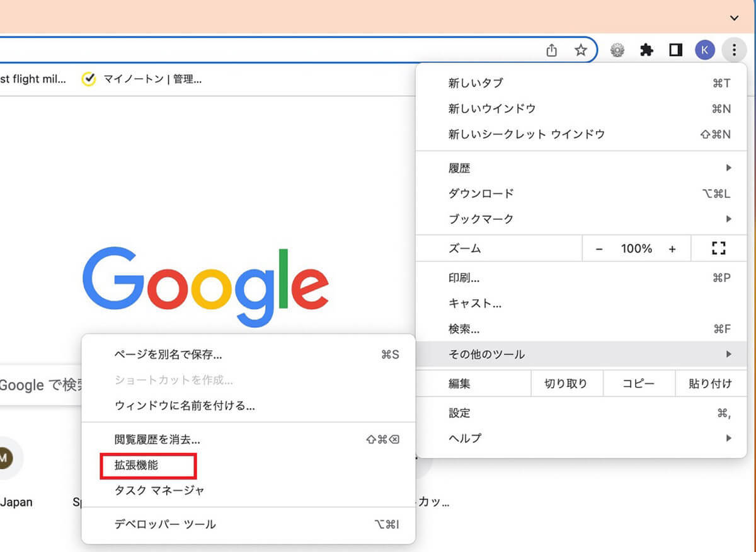
Task: Click the 'st flight mil...' bookmark
Action: click(32, 79)
